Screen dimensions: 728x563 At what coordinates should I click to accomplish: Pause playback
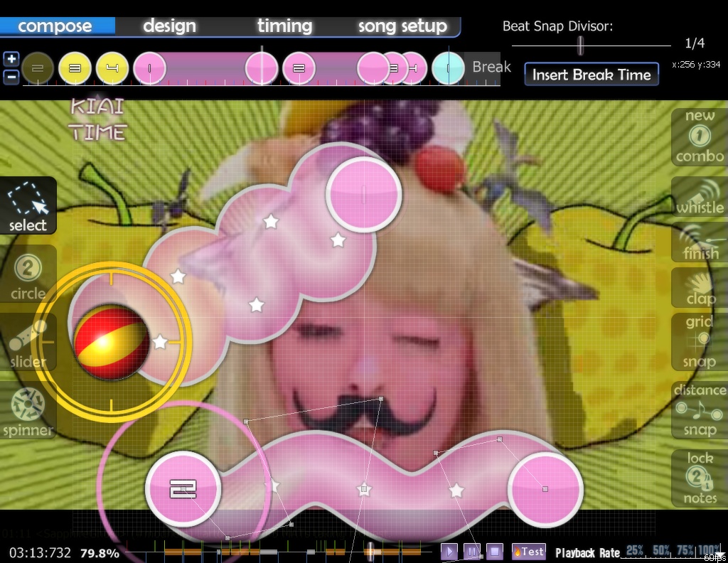tap(472, 552)
